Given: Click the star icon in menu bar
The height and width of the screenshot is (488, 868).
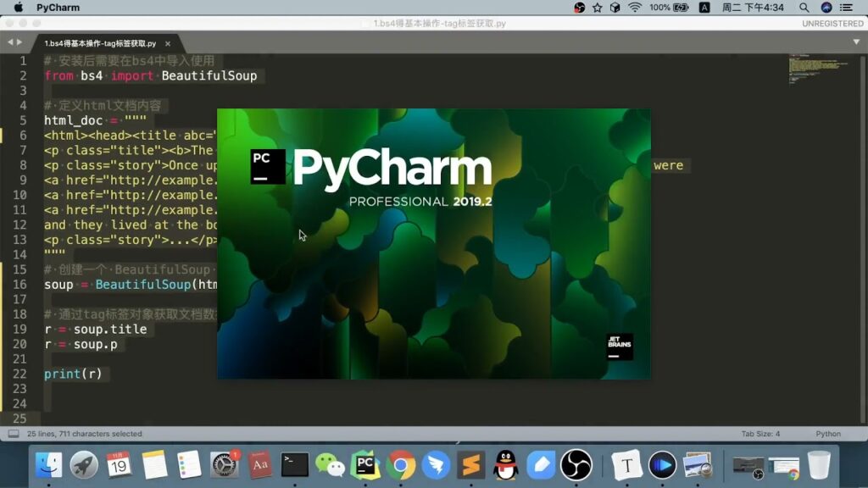Looking at the screenshot, I should click(598, 7).
